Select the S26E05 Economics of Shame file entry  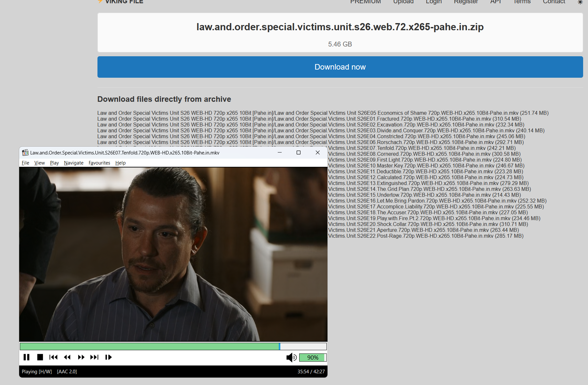coord(323,113)
